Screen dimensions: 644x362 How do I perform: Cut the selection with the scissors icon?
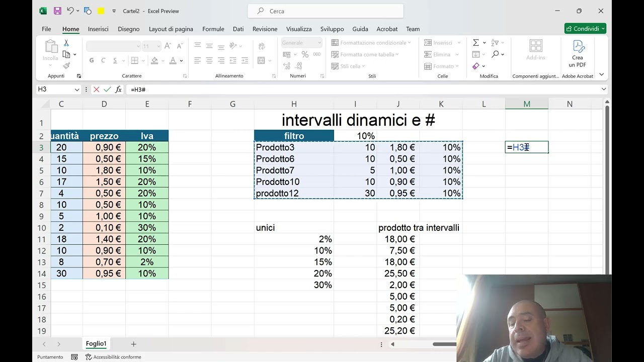[66, 44]
